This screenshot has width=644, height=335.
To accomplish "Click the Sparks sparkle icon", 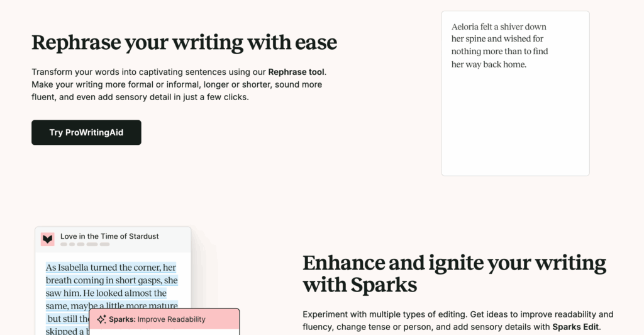I will click(101, 319).
